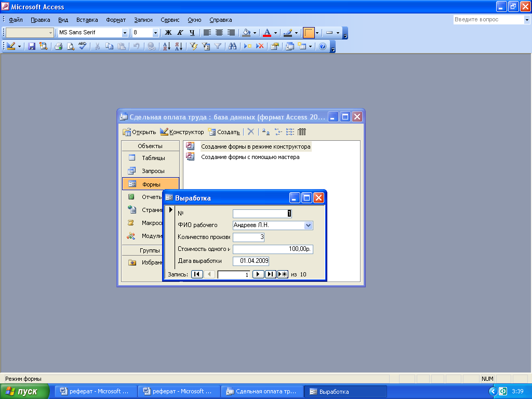532x399 pixels.
Task: Go to next record button
Action: 258,274
